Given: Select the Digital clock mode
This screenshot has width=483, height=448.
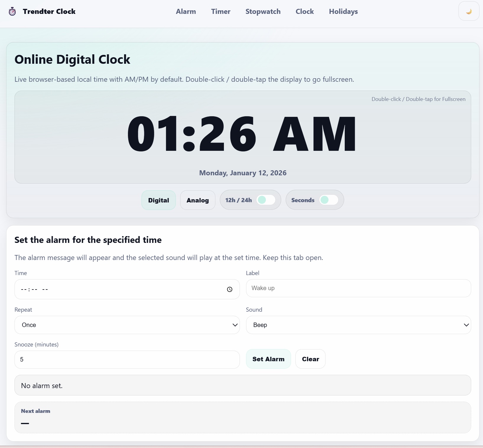Looking at the screenshot, I should click(x=159, y=200).
